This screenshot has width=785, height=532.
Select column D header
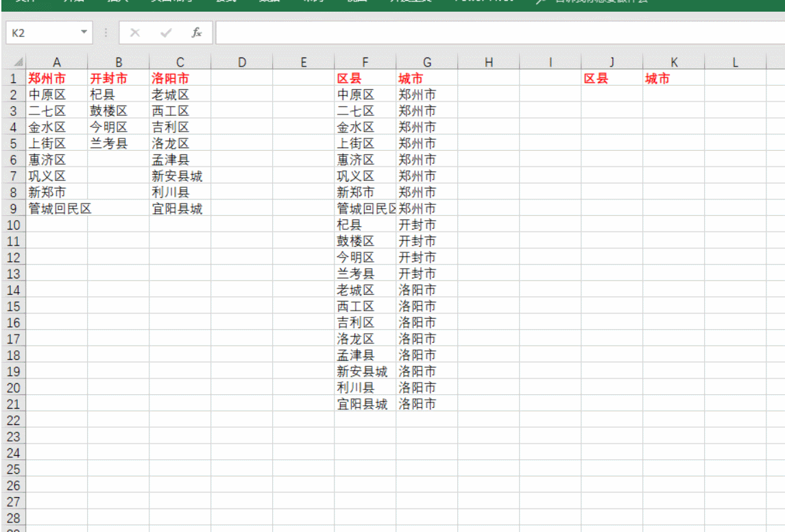coord(242,62)
